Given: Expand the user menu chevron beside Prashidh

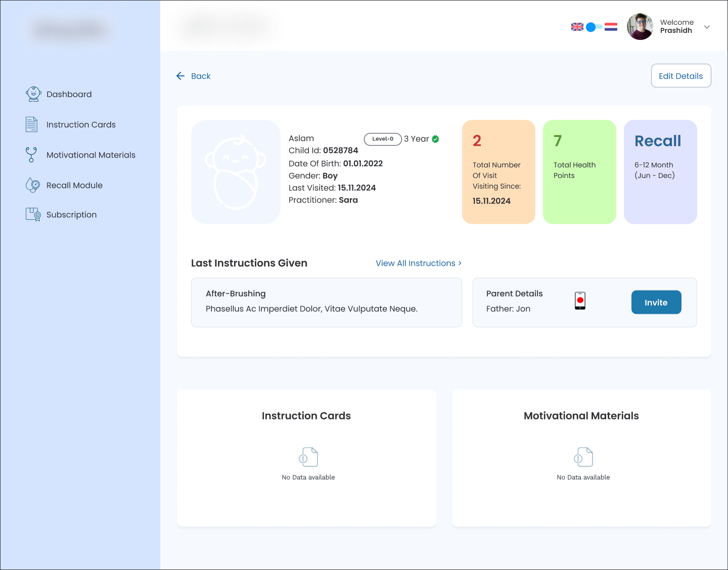Looking at the screenshot, I should (x=707, y=27).
